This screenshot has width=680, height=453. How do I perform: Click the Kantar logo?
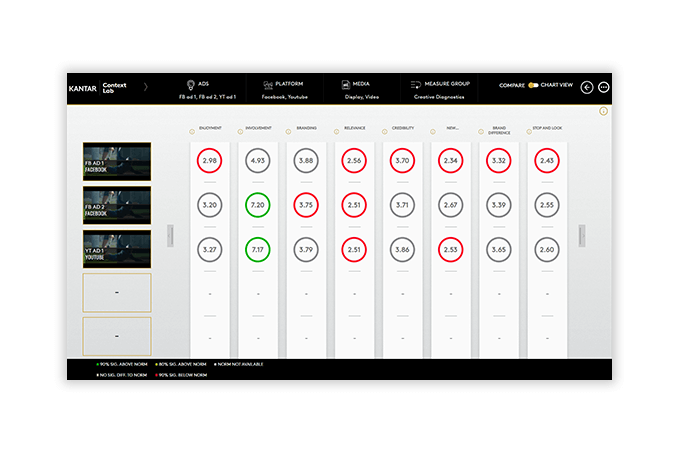83,87
